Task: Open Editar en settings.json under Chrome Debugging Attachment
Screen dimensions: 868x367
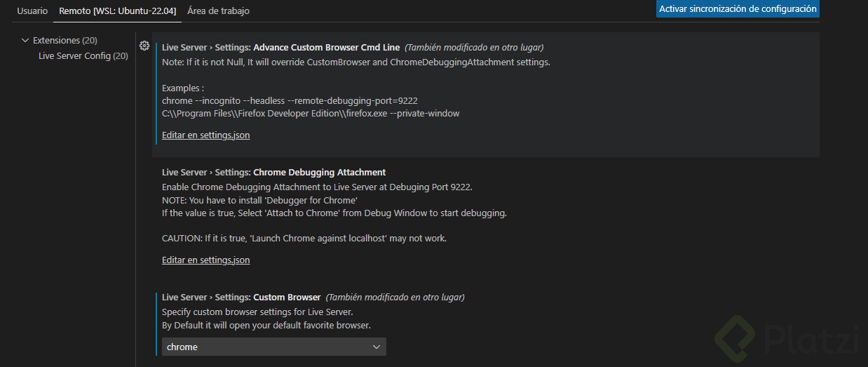Action: pyautogui.click(x=206, y=260)
